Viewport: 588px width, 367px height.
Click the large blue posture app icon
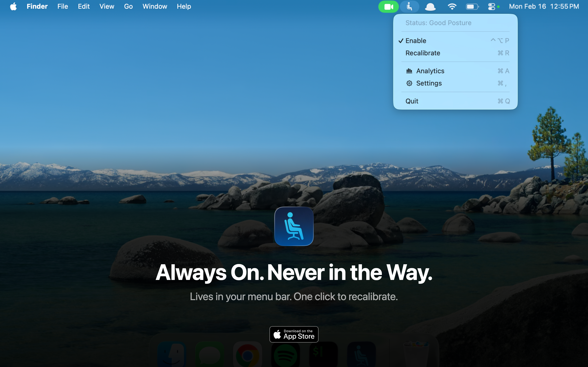pos(294,226)
